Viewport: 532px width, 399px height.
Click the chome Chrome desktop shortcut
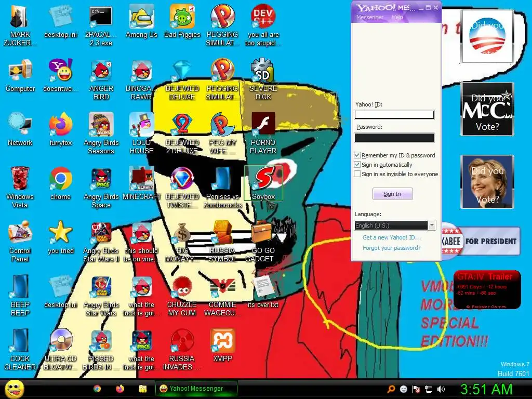pyautogui.click(x=61, y=183)
